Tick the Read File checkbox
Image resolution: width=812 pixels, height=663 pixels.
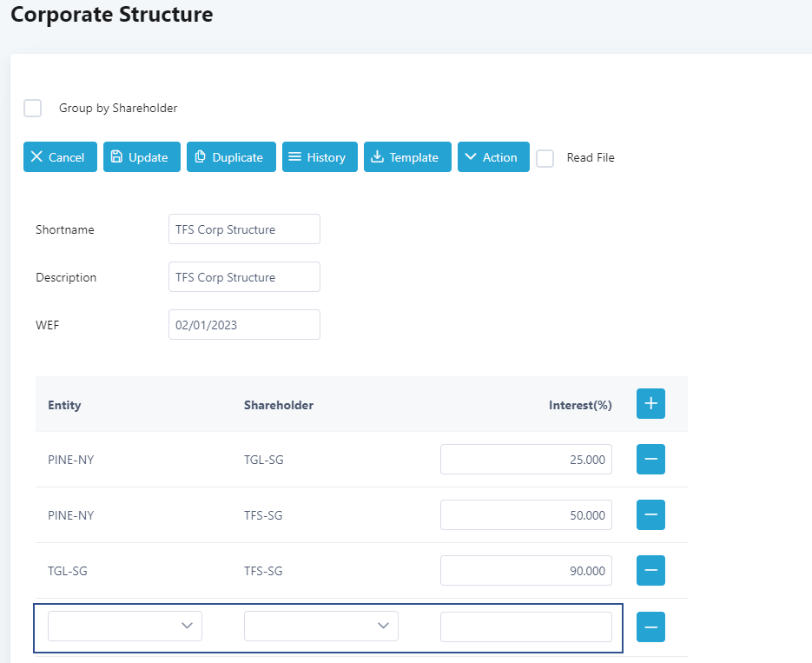545,158
